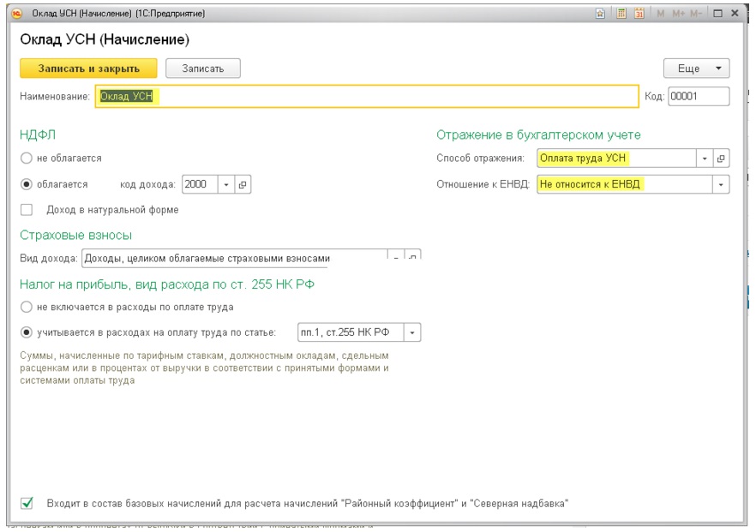Select 'не включается в расходы по оплате труда'
756x532 pixels.
[27, 307]
